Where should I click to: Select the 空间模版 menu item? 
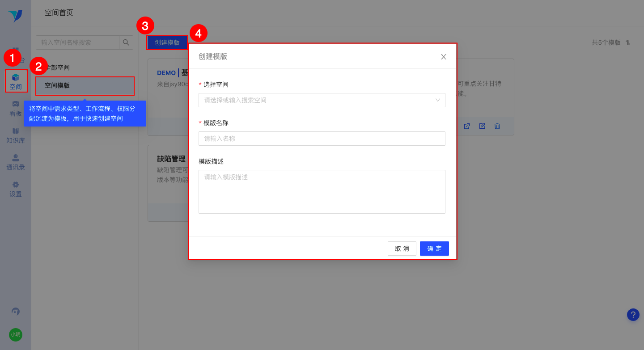(85, 86)
